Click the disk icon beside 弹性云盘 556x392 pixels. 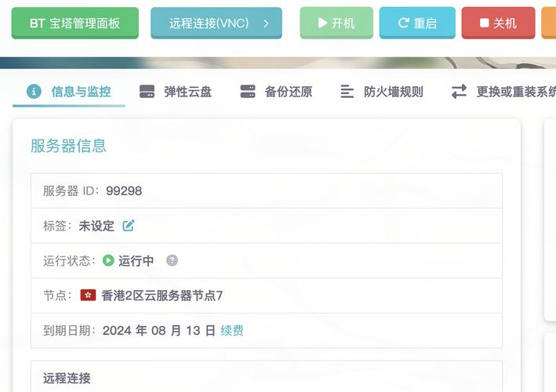[x=147, y=92]
